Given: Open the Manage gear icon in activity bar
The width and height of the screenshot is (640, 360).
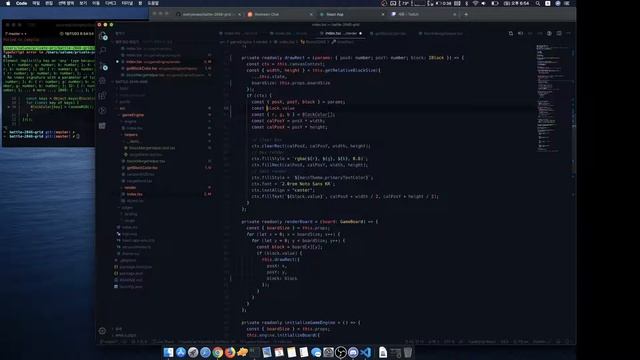Looking at the screenshot, I should (x=102, y=331).
